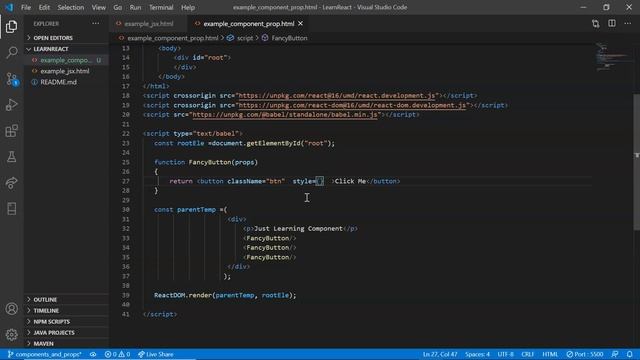This screenshot has width=640, height=360.
Task: Change end of line sequence CRLF
Action: tap(527, 354)
